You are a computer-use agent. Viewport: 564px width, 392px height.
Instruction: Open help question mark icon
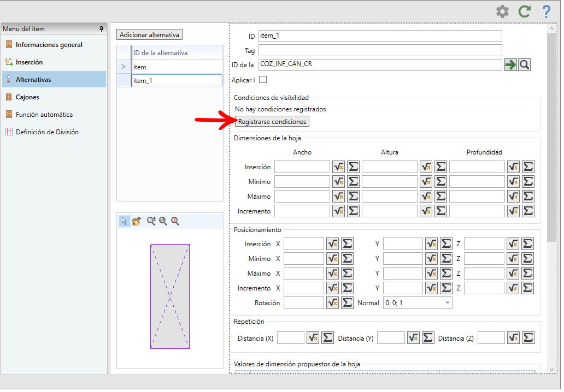point(547,11)
